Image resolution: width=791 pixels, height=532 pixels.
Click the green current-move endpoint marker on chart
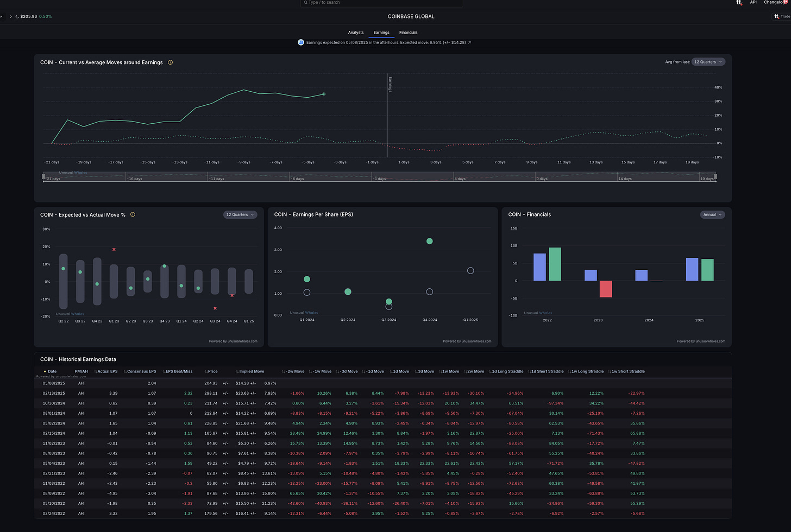pyautogui.click(x=324, y=94)
